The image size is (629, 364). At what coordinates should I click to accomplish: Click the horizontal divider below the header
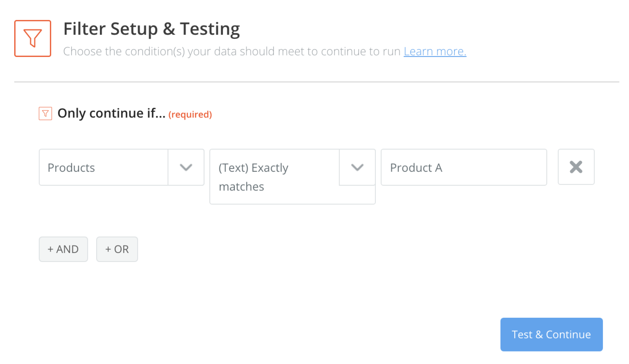[317, 82]
